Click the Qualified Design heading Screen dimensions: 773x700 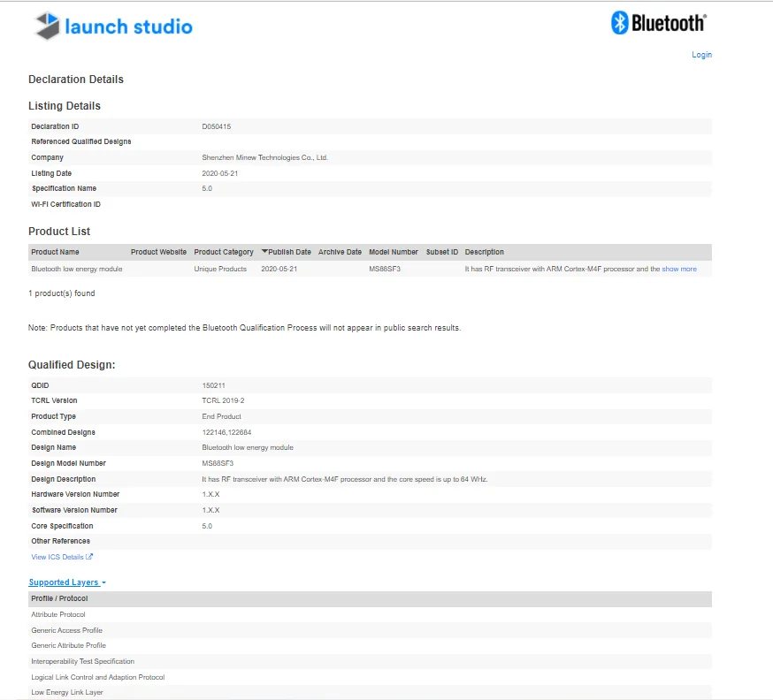pos(72,364)
